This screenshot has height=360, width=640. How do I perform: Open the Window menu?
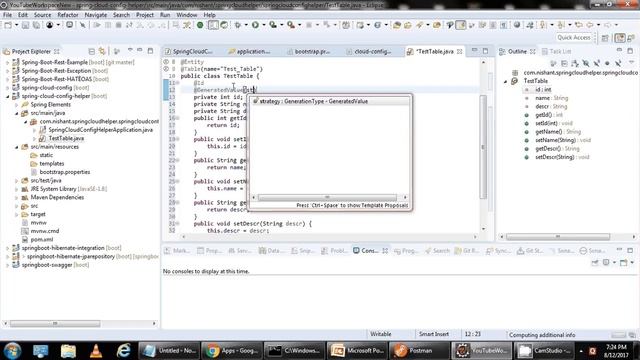click(187, 15)
